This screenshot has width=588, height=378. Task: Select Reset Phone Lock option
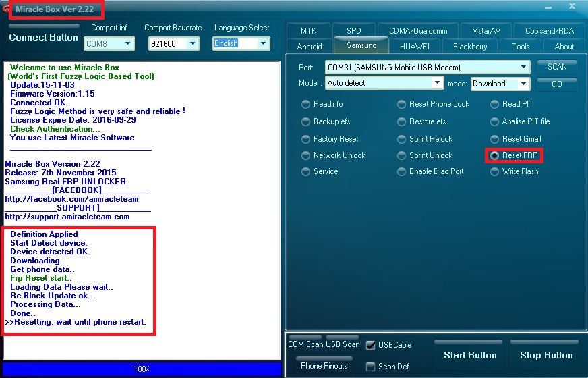402,104
